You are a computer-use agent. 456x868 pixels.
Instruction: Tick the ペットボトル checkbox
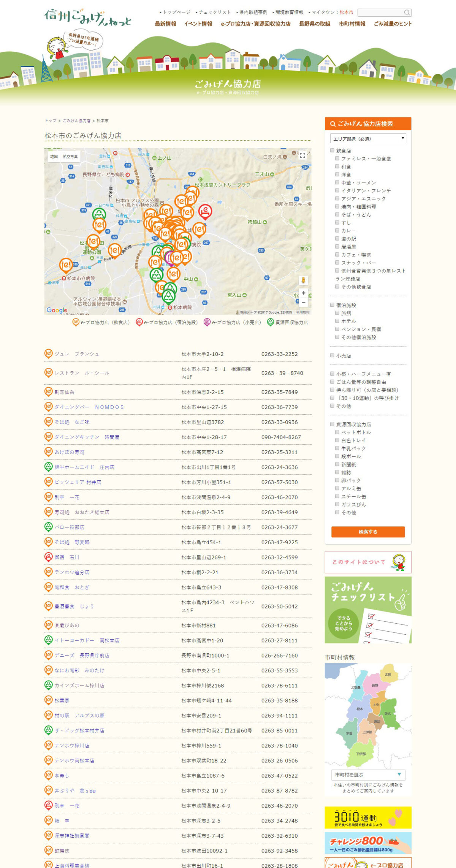(337, 432)
